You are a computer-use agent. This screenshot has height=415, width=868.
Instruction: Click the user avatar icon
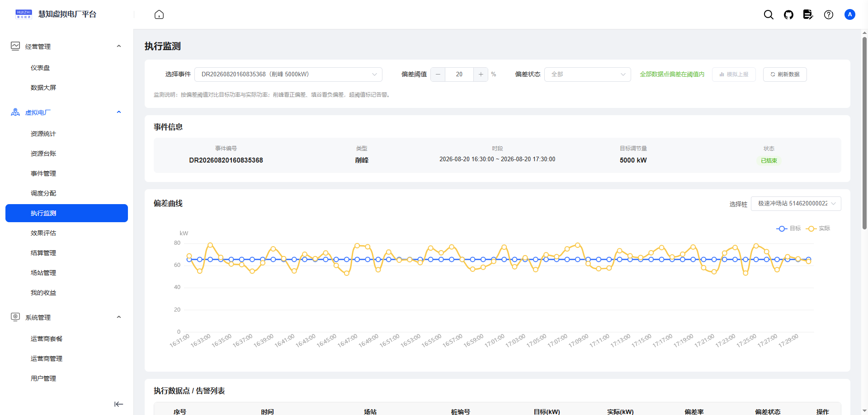[x=849, y=14]
